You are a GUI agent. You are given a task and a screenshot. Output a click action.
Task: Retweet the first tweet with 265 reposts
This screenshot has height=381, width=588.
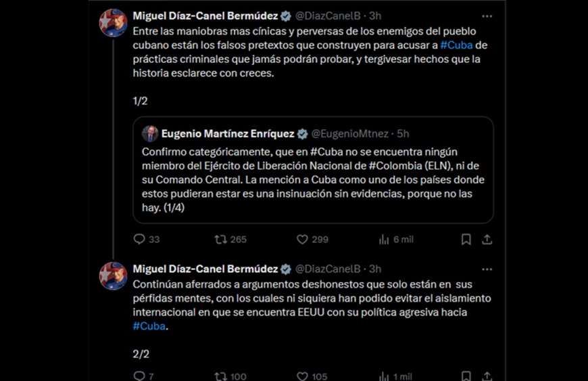(221, 239)
